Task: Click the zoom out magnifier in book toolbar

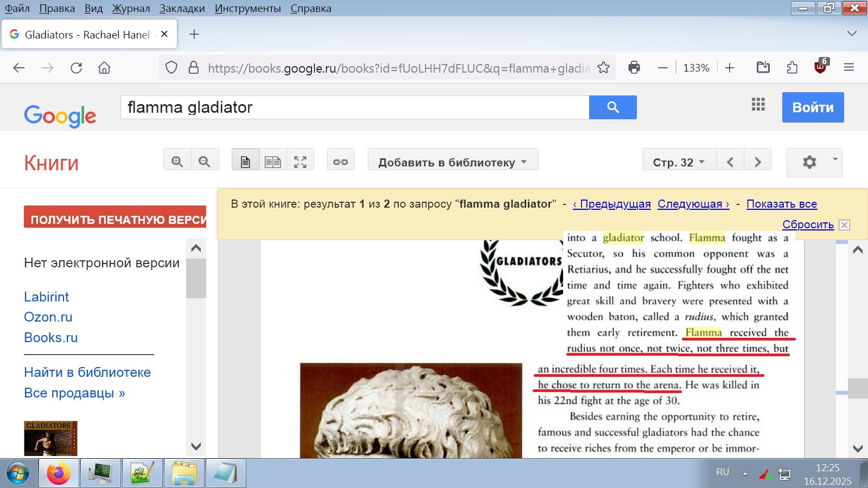Action: 205,162
